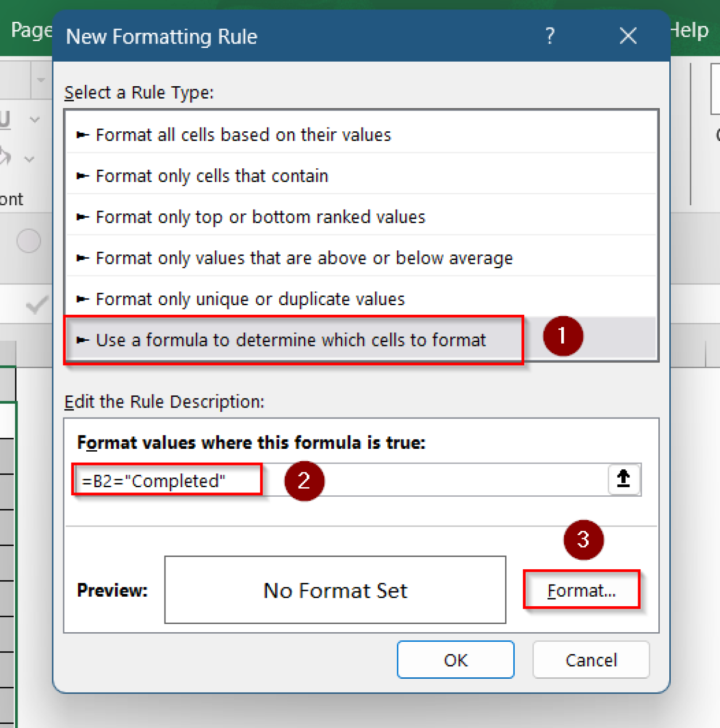Select "Format only unique or duplicate values"
Image resolution: width=720 pixels, height=728 pixels.
click(250, 299)
